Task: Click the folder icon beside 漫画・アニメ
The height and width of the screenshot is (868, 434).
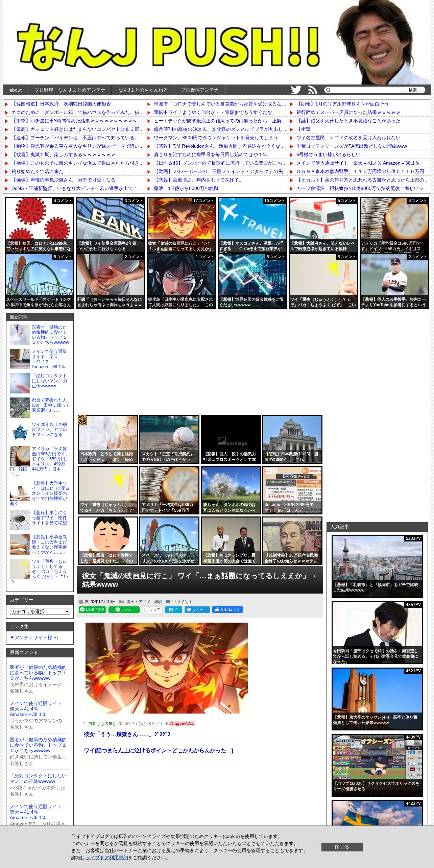Action: coord(122,602)
